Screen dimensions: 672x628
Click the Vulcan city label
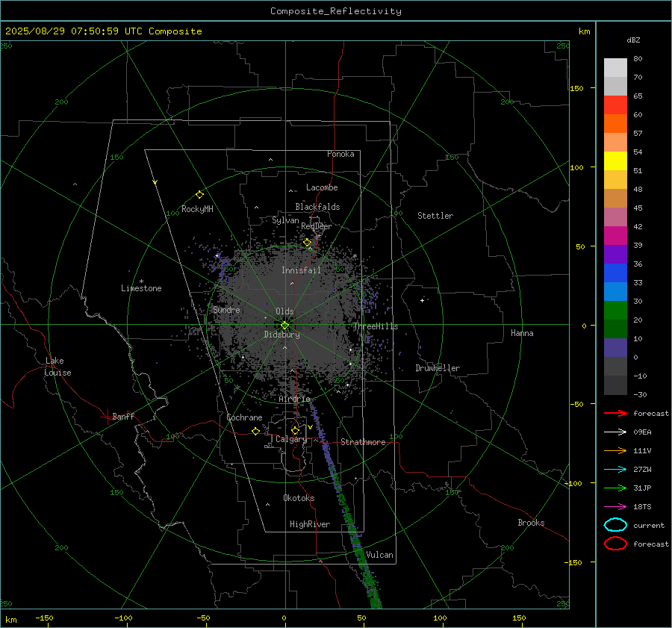[379, 555]
